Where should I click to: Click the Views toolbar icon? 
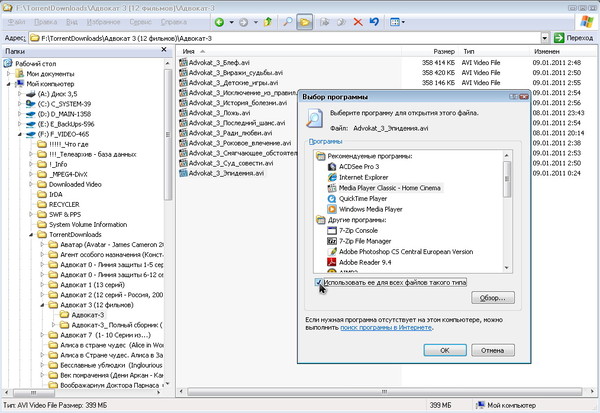point(395,22)
